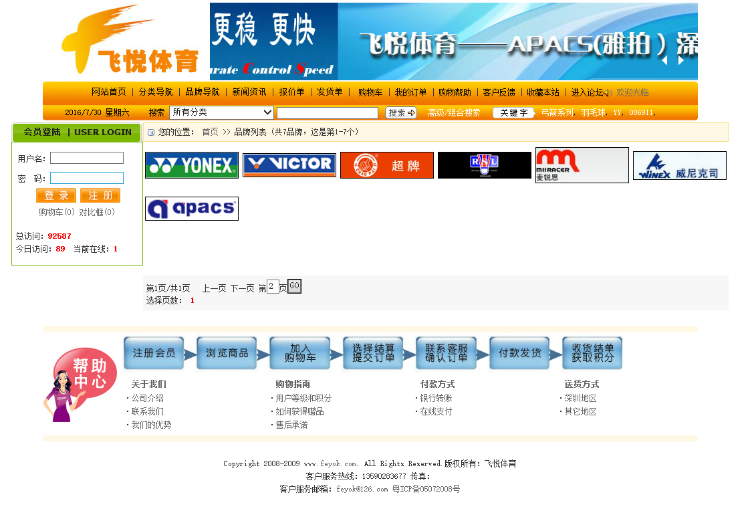This screenshot has width=750, height=527.
Task: Open 在线支付 payment link
Action: (x=436, y=411)
